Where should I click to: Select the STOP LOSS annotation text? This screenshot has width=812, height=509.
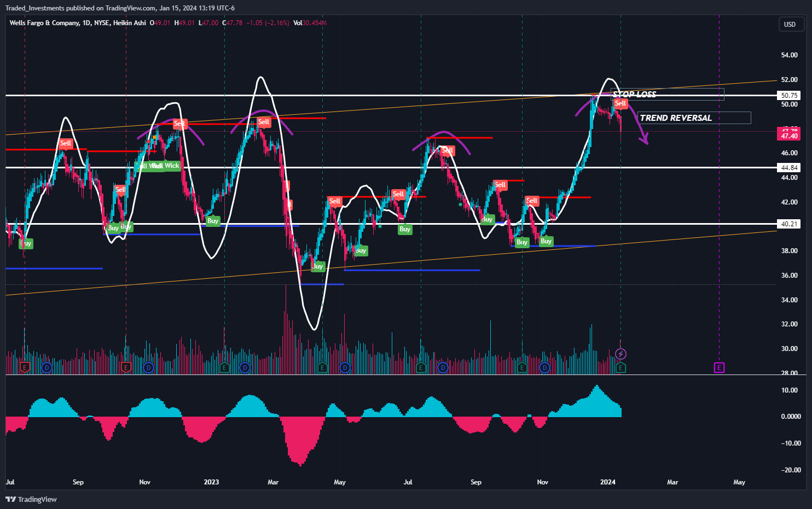pyautogui.click(x=634, y=95)
